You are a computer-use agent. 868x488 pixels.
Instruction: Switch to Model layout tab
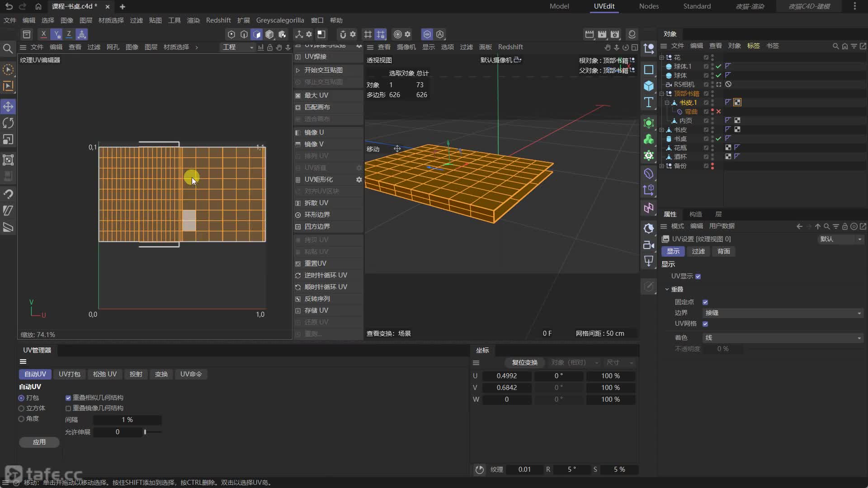pyautogui.click(x=559, y=6)
